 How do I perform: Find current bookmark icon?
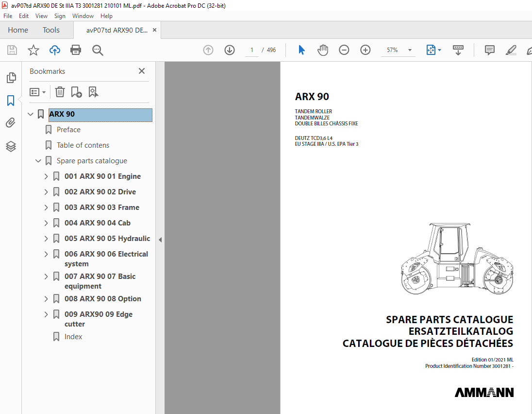(x=93, y=92)
